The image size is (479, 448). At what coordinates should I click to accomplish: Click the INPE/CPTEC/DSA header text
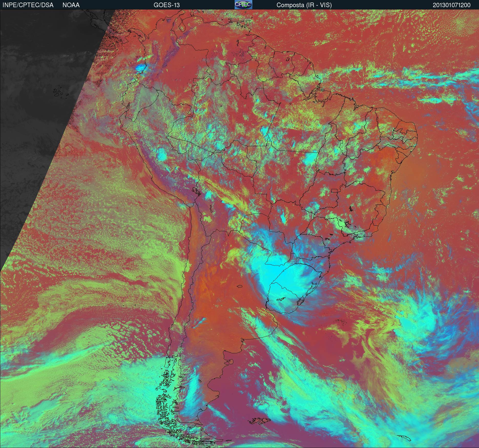point(28,5)
